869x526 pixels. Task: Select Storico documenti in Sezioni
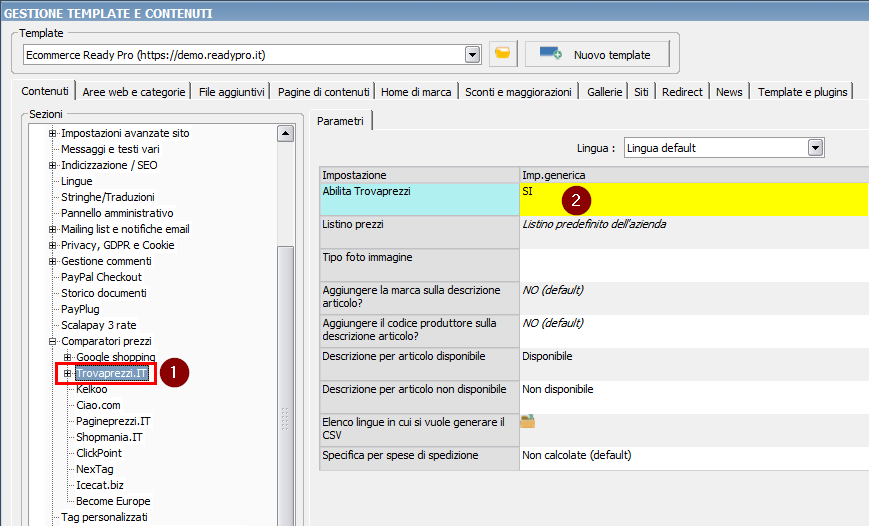104,293
